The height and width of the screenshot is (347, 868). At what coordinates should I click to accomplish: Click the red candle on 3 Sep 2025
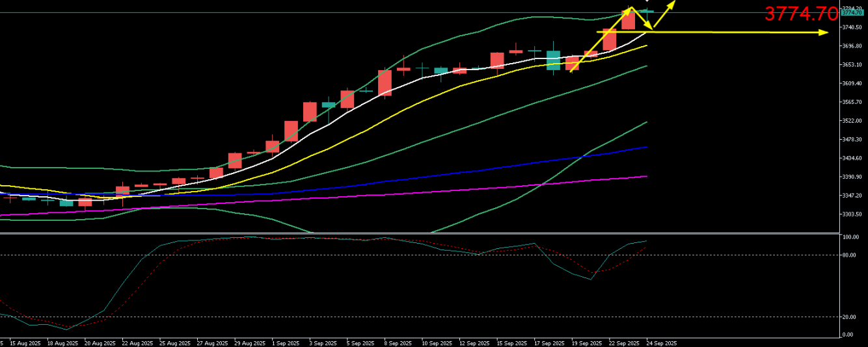pos(310,111)
